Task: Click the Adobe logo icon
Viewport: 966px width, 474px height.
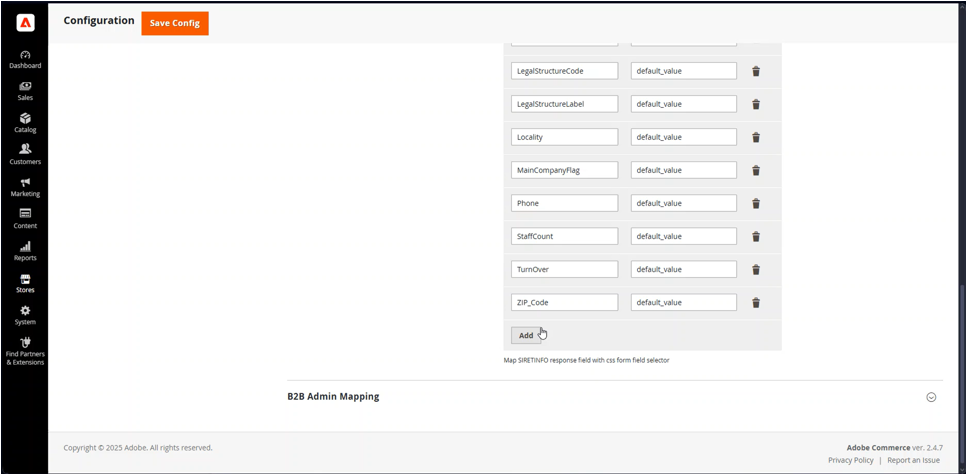Action: 25,23
